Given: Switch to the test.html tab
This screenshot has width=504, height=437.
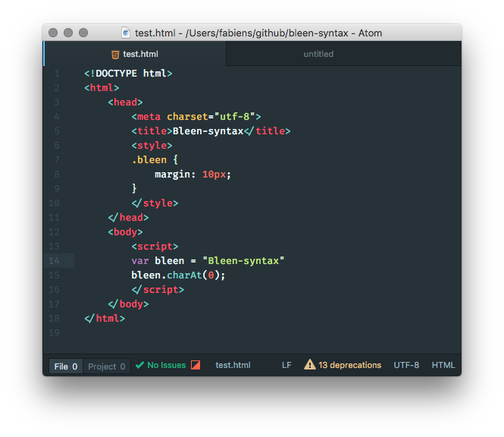Looking at the screenshot, I should click(x=135, y=54).
